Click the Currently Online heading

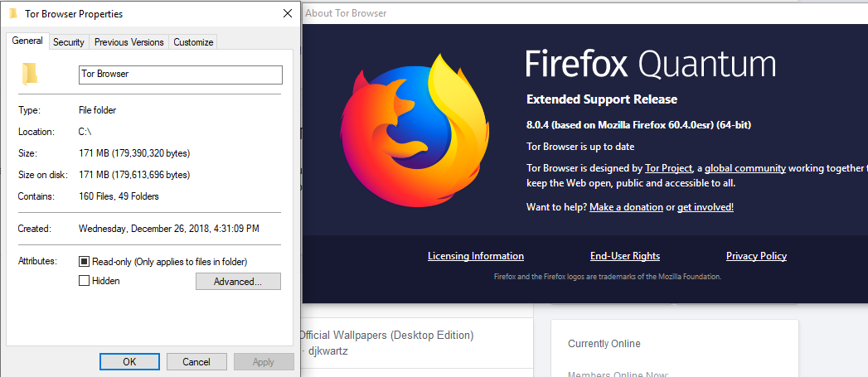tap(604, 344)
